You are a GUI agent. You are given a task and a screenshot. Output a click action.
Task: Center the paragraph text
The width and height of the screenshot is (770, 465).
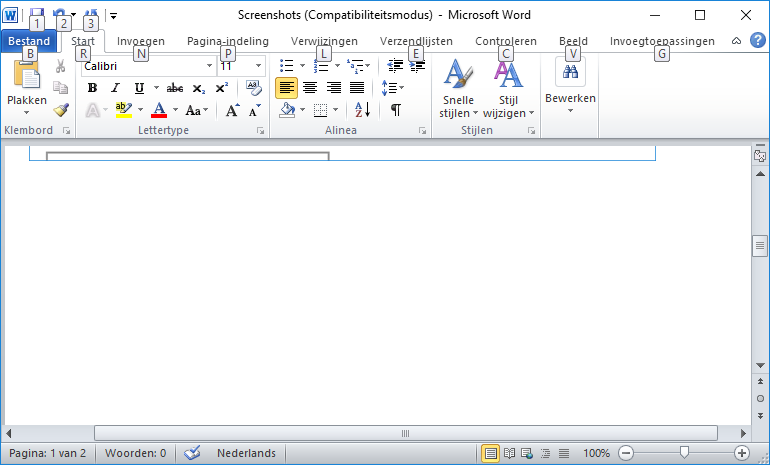[310, 88]
